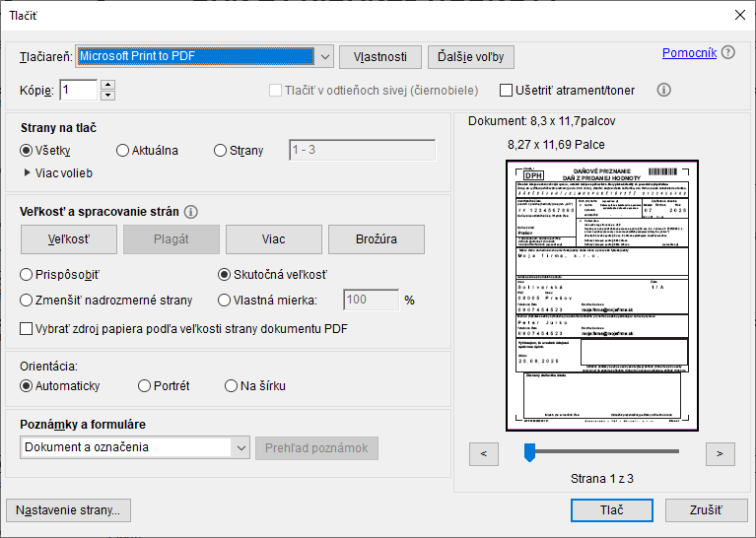Open the Dokument a označenia dropdown
The image size is (756, 538).
pos(241,447)
